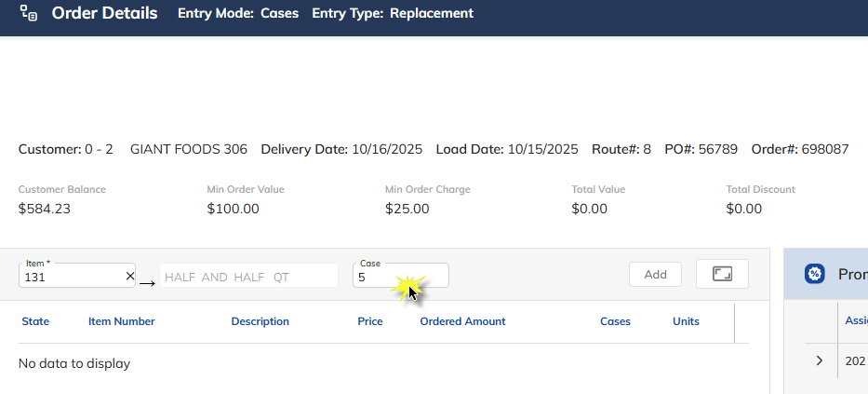Click the arrow next to Item field
Image resolution: width=868 pixels, height=394 pixels.
(x=147, y=283)
